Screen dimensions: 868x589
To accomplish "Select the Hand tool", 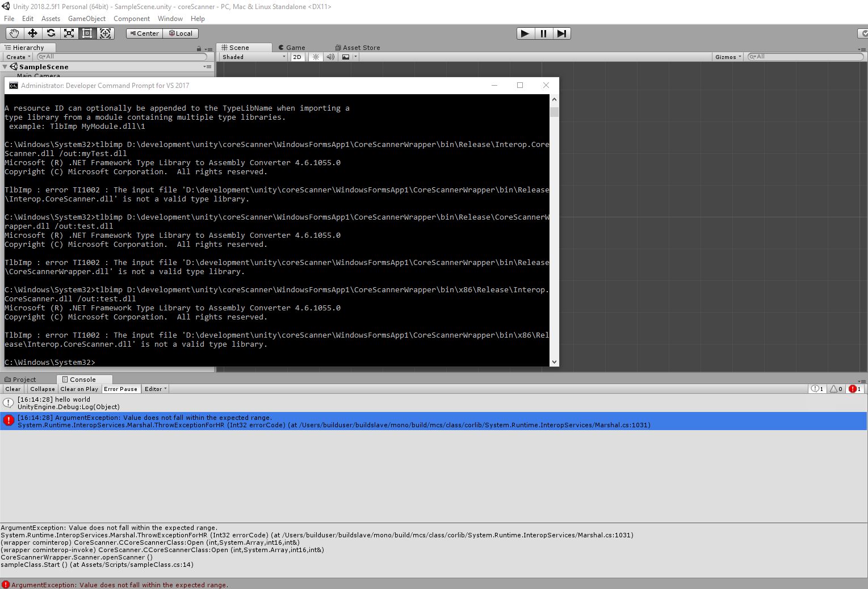I will coord(14,33).
